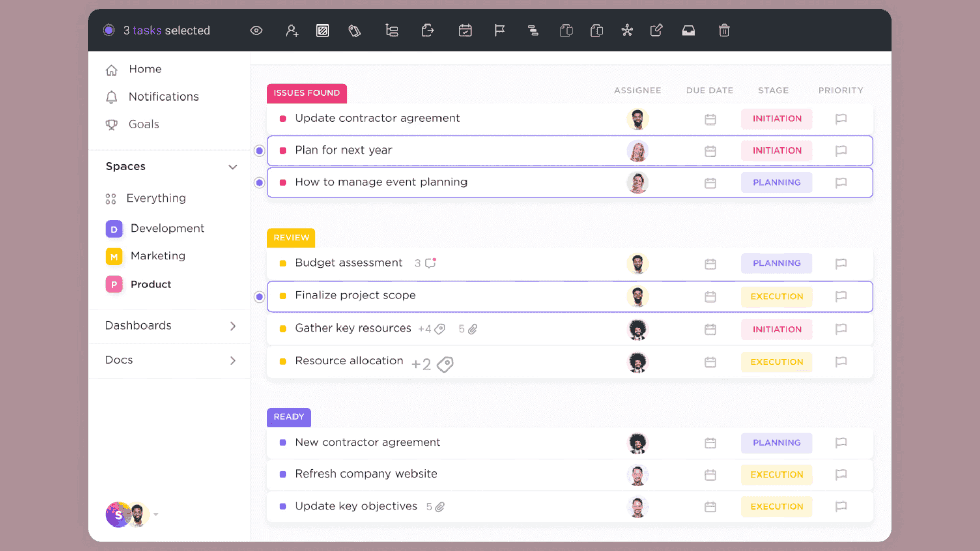This screenshot has height=551, width=980.
Task: Set priority flag for Refresh company website
Action: (841, 474)
